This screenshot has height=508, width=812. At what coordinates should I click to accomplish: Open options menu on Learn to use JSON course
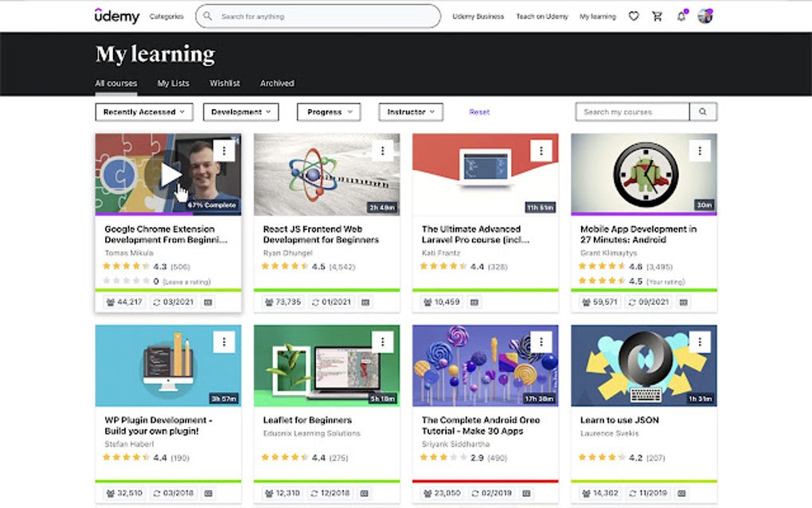coord(700,342)
